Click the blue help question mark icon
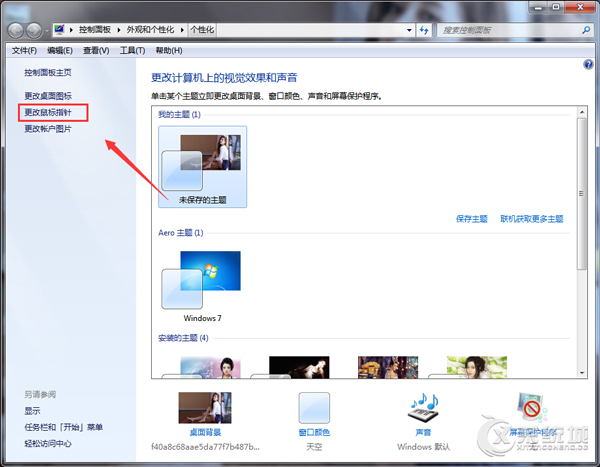This screenshot has width=600, height=467. pyautogui.click(x=588, y=64)
